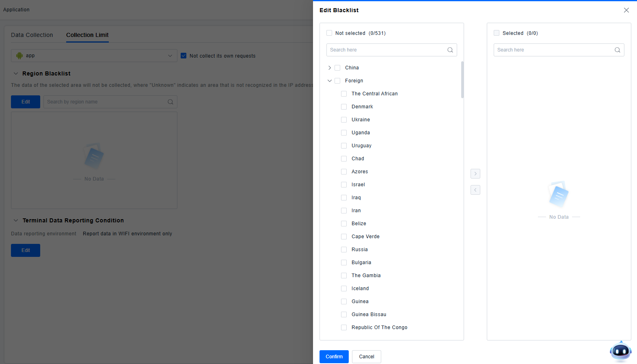Click the Cancel button
The width and height of the screenshot is (637, 364).
[x=366, y=357]
